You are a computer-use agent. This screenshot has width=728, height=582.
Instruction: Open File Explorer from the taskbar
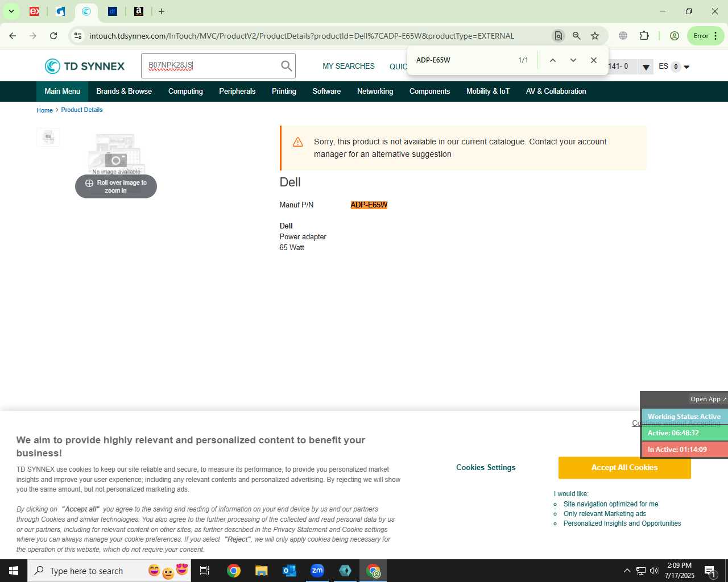pos(261,571)
